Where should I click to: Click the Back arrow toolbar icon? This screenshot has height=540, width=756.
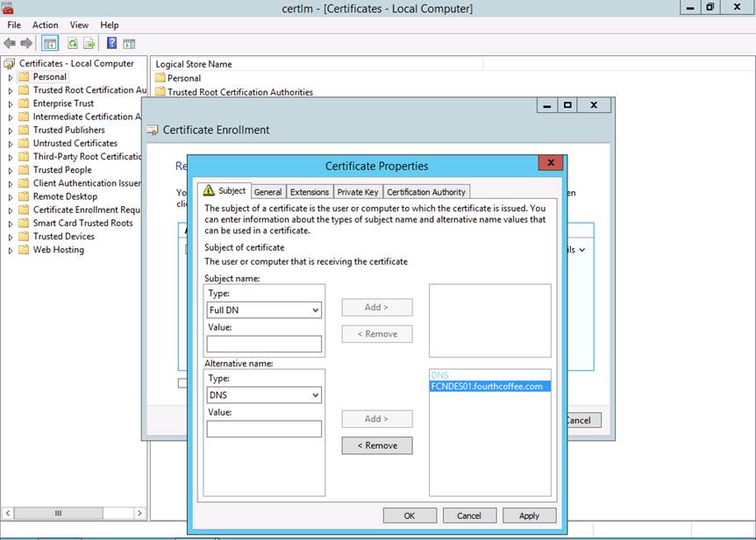(x=10, y=43)
